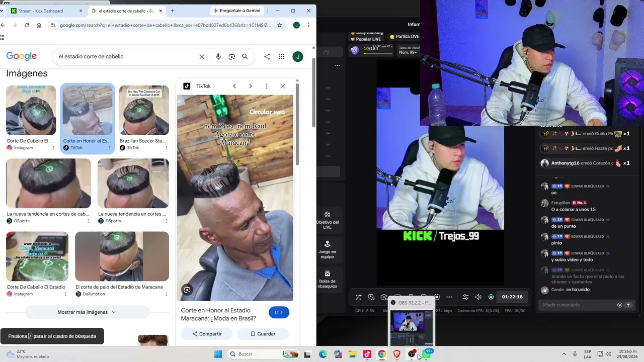Open the Google apps grid
Viewport: 644px width, 362px height.
(x=282, y=57)
